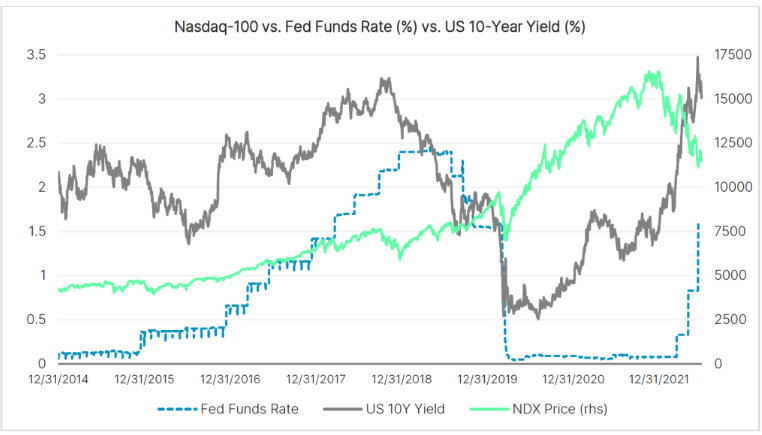This screenshot has height=435, width=762.
Task: Click the 12/31/2018 x-axis date label
Action: (x=403, y=380)
